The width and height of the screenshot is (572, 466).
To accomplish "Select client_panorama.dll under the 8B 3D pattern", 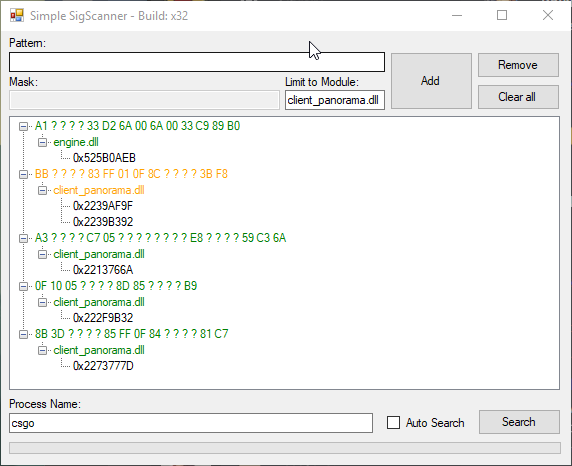I will point(99,350).
